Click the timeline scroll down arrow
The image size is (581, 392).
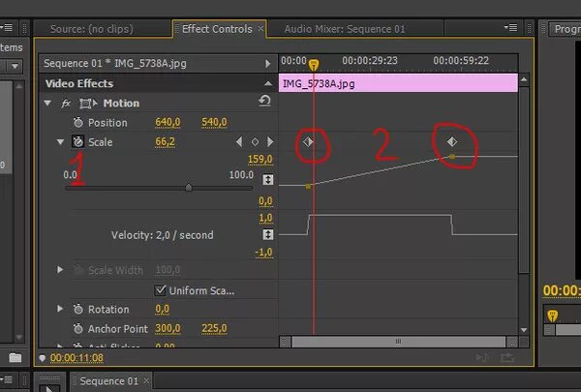(x=524, y=330)
